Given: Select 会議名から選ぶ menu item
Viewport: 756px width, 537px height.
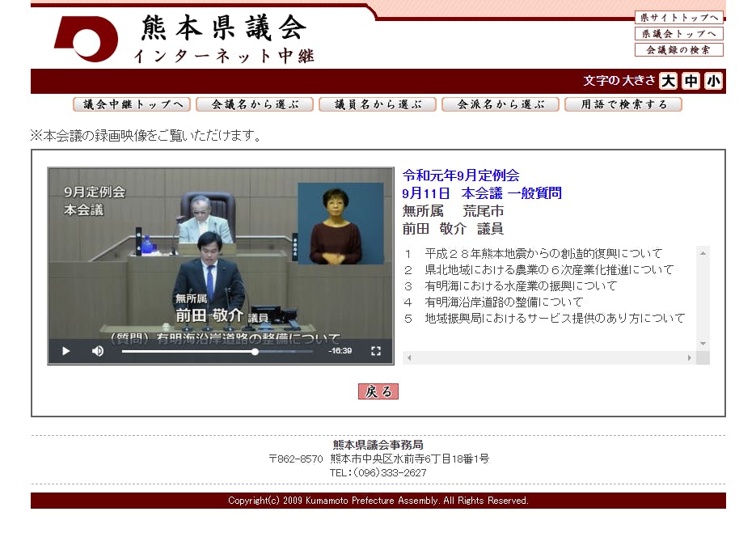Looking at the screenshot, I should 255,104.
